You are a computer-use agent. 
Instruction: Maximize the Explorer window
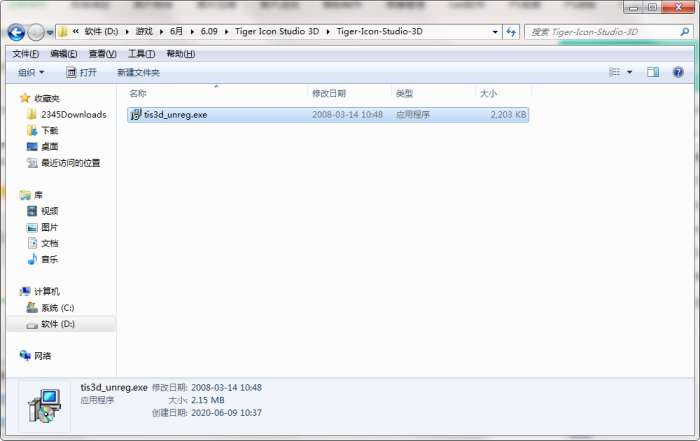652,7
